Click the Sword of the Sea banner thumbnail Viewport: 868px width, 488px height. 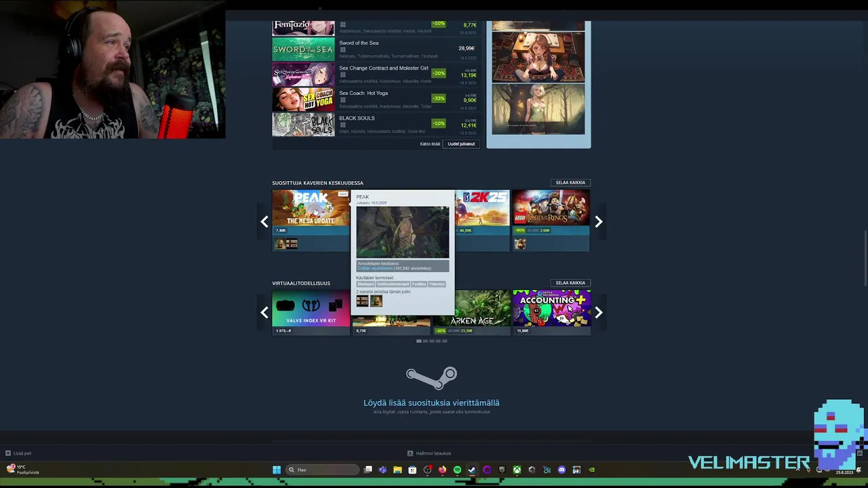[x=303, y=49]
